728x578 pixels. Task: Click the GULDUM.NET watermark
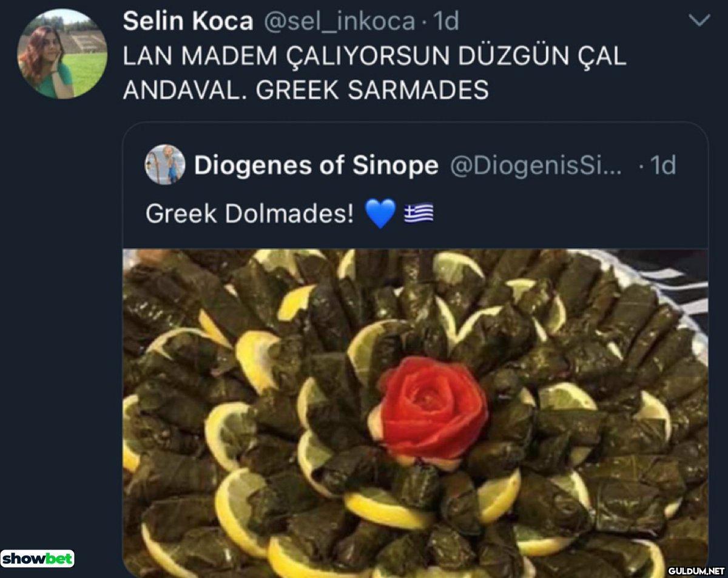[696, 571]
